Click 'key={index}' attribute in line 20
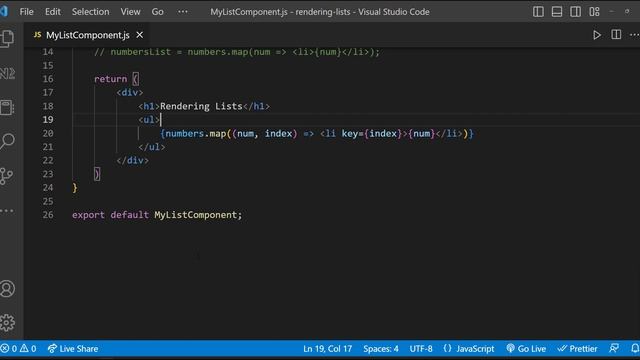The height and width of the screenshot is (360, 640). (372, 133)
